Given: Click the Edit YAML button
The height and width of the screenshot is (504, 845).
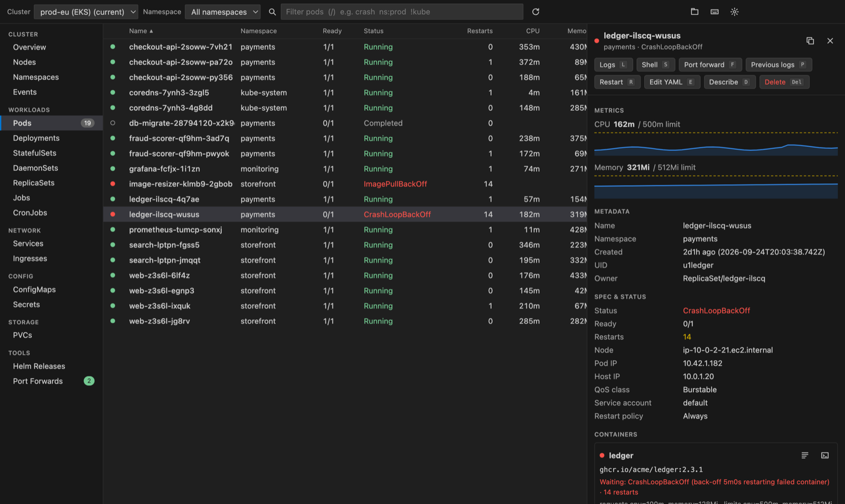Looking at the screenshot, I should point(672,82).
